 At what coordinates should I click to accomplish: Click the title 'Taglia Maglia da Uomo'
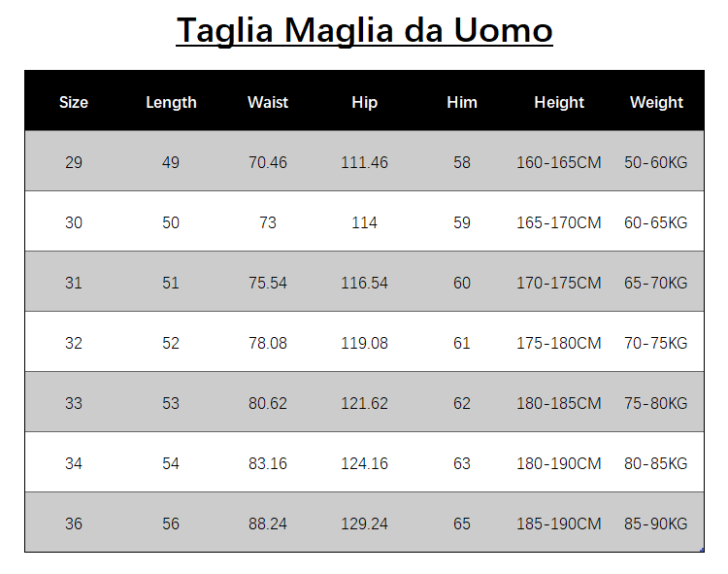364,30
